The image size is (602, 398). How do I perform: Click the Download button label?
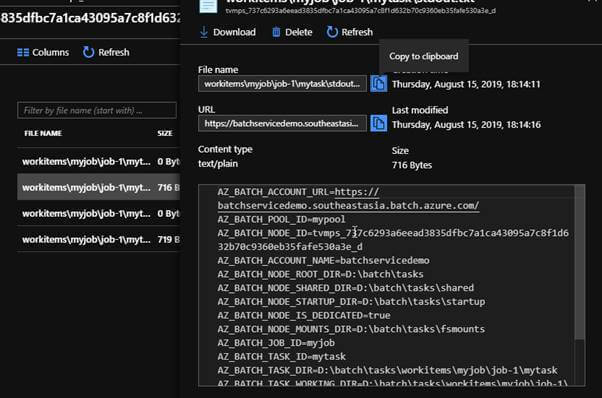234,32
